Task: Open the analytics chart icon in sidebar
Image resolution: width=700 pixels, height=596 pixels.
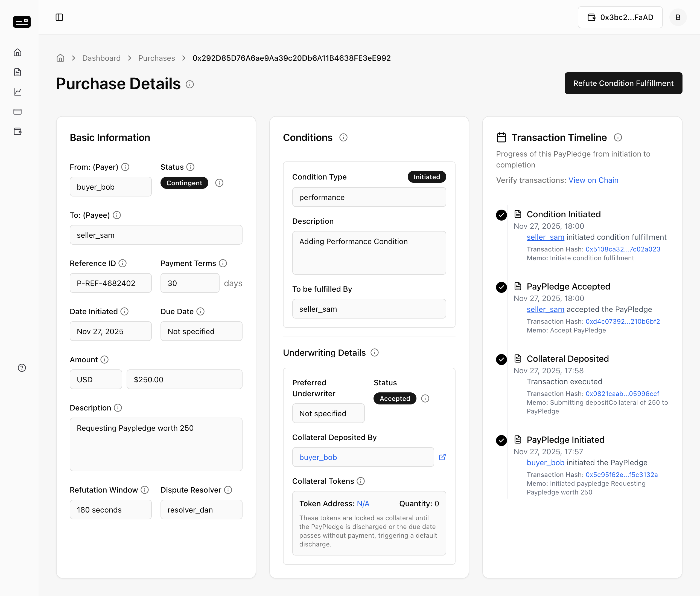Action: tap(17, 92)
